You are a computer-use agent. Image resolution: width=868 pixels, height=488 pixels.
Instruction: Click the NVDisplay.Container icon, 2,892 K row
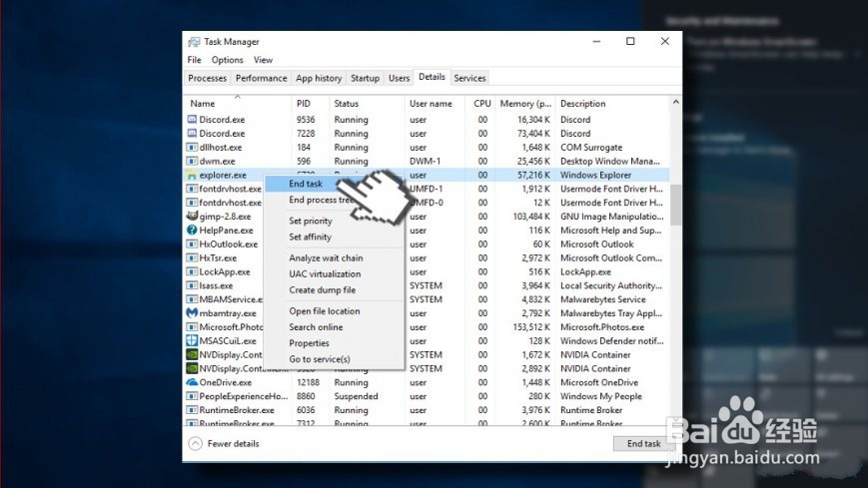[192, 368]
